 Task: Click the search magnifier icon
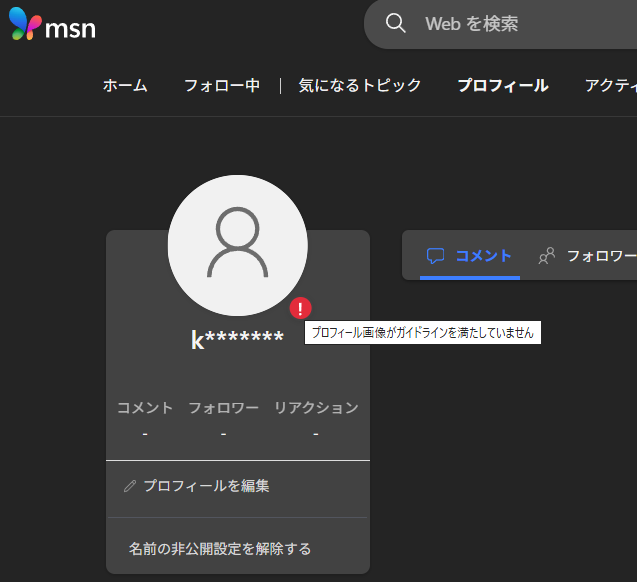pyautogui.click(x=395, y=23)
